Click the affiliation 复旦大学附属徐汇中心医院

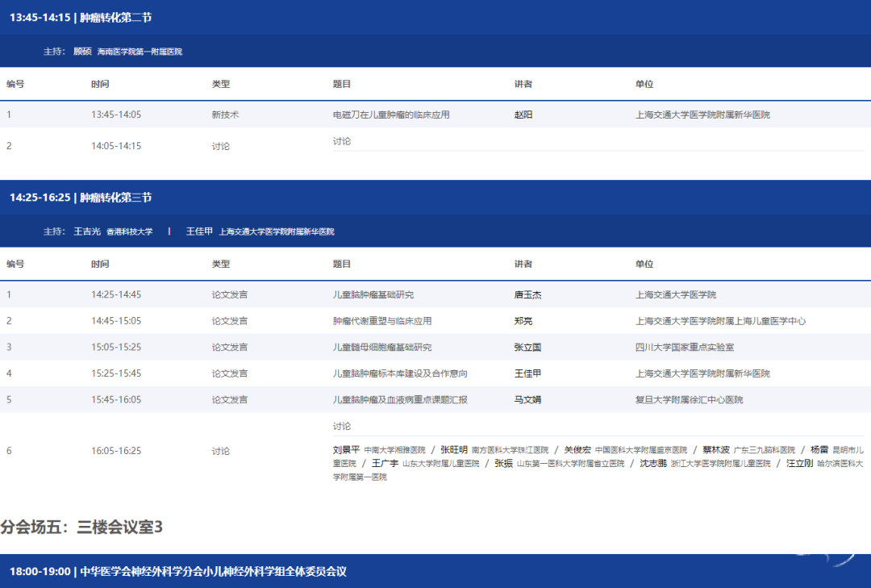(x=689, y=400)
